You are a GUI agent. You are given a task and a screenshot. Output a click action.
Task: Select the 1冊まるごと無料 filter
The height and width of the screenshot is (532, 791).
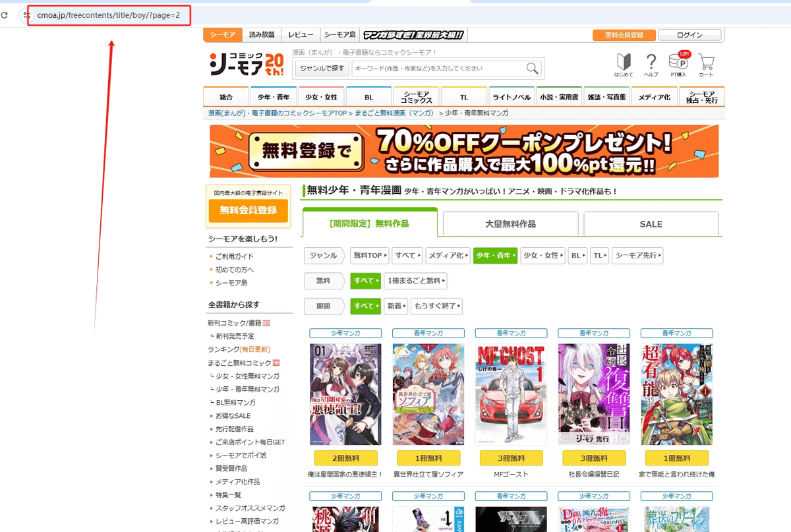[x=415, y=281]
